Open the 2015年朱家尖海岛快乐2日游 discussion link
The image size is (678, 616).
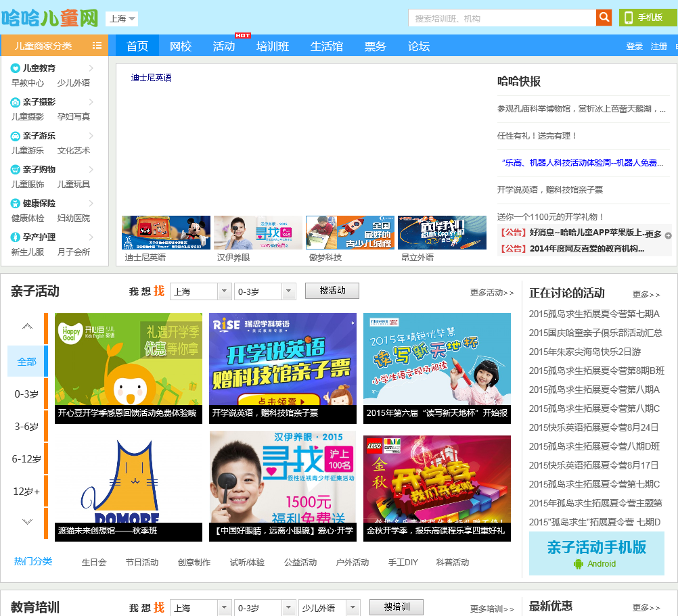pyautogui.click(x=585, y=352)
